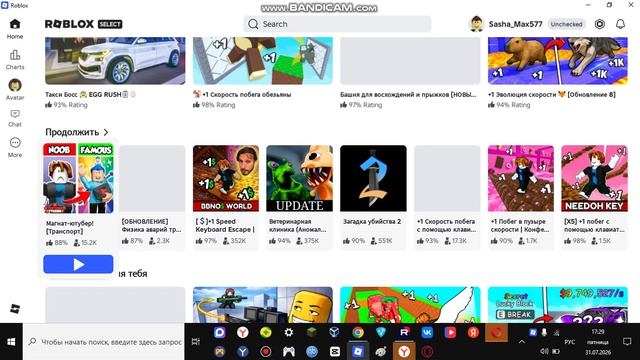
Task: Open the Robux hexagon icon in header
Action: coord(600,24)
